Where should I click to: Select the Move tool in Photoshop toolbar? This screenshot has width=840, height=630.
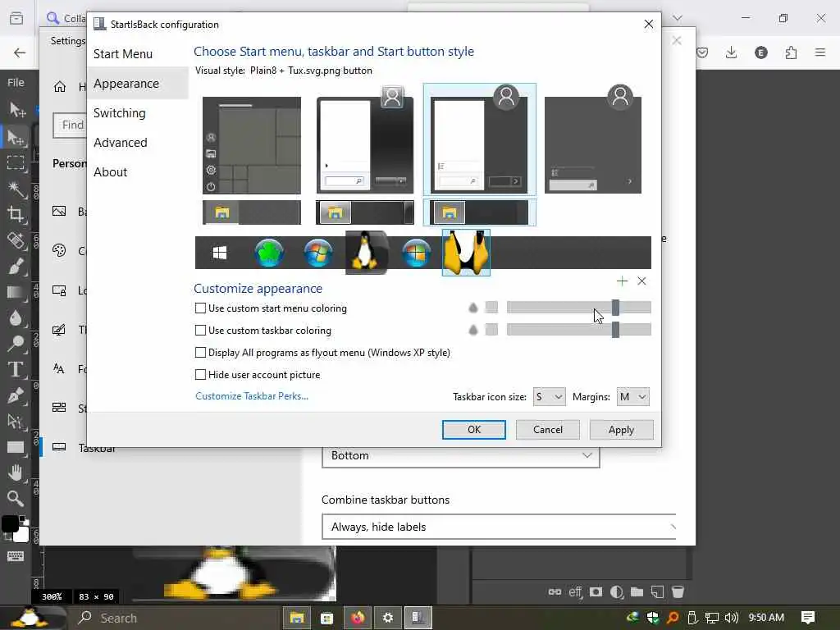pyautogui.click(x=16, y=110)
